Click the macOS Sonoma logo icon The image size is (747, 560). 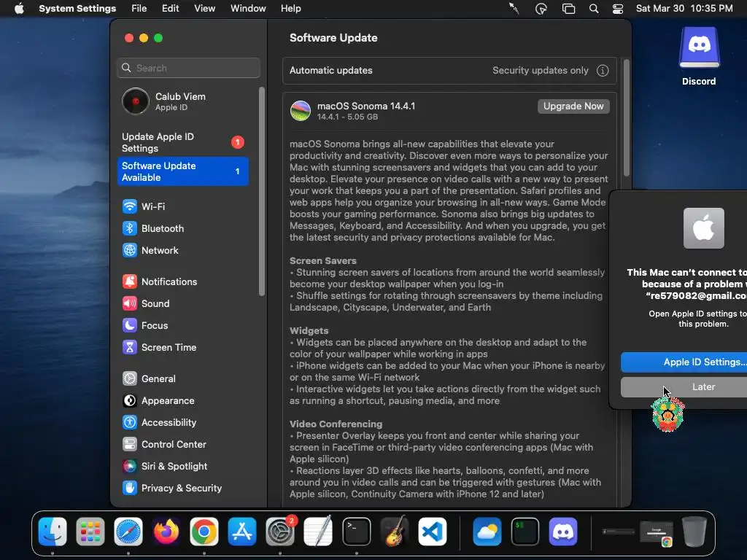click(x=301, y=111)
